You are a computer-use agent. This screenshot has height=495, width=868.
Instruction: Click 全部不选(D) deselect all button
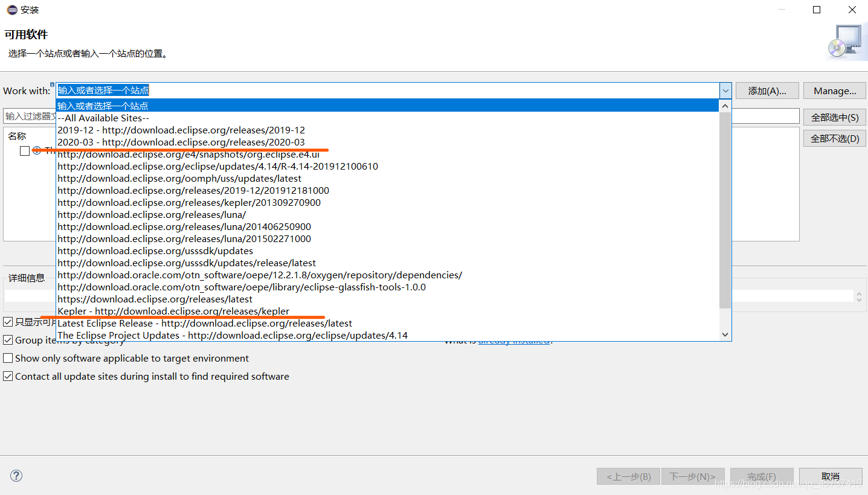click(835, 138)
